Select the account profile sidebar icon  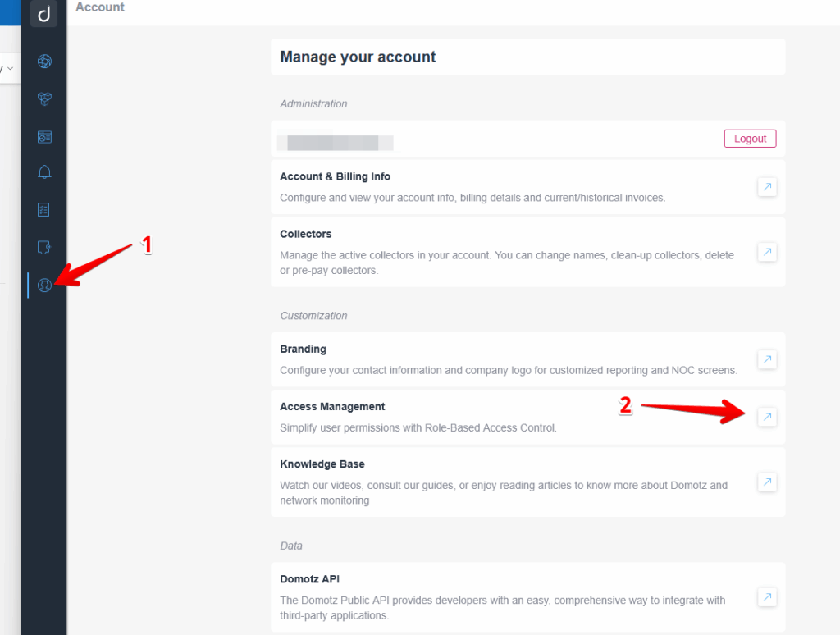44,286
